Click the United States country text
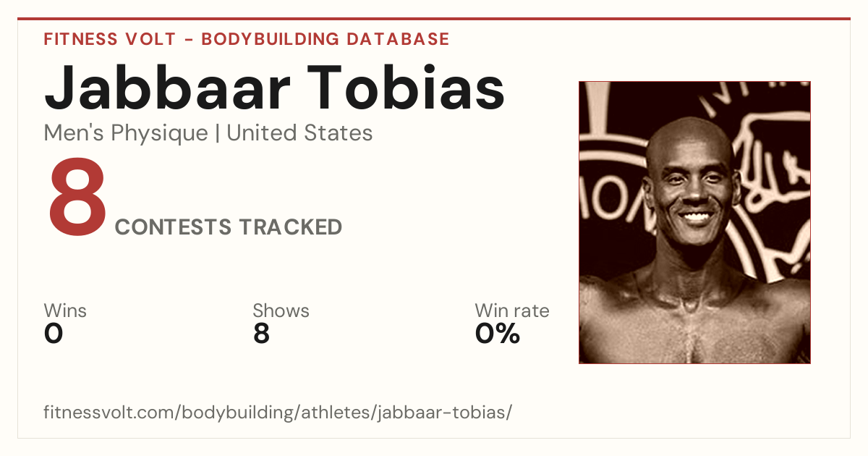 (299, 133)
